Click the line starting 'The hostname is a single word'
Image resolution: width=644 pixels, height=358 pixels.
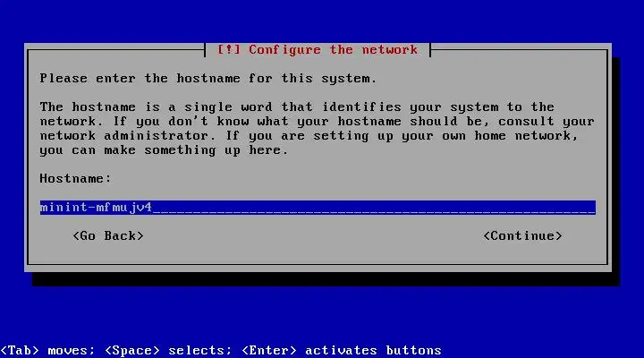pyautogui.click(x=297, y=107)
